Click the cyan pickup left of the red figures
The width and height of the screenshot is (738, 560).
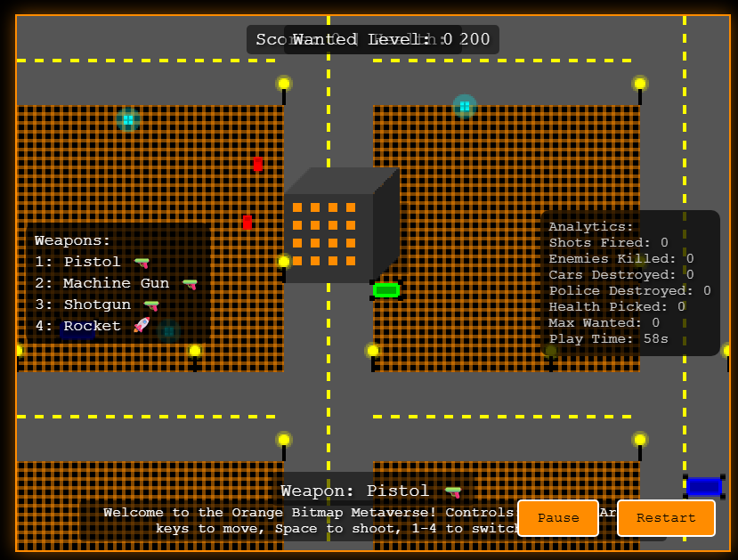click(128, 118)
